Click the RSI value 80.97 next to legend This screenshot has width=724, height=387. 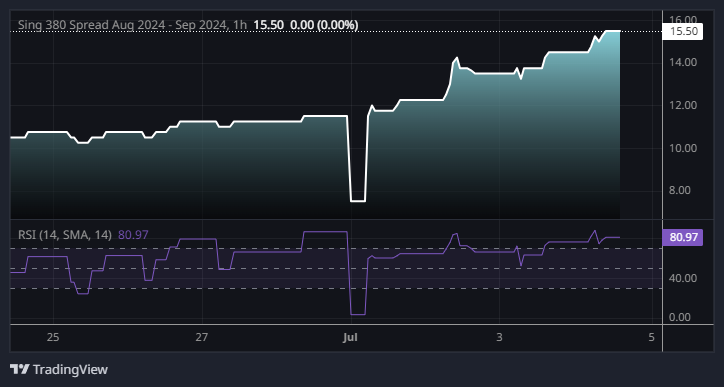[x=133, y=235]
